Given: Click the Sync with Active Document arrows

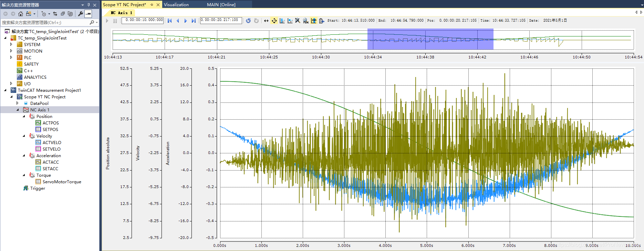Looking at the screenshot, I should (55, 14).
